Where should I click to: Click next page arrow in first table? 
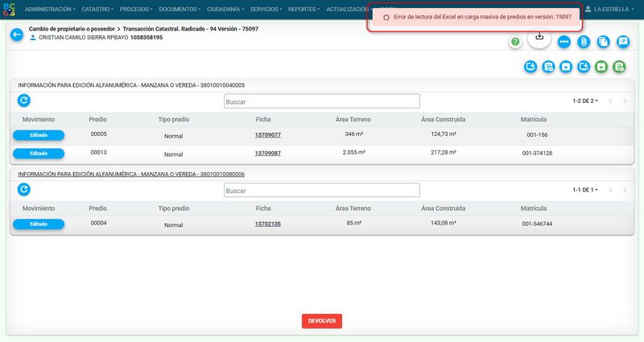(625, 101)
